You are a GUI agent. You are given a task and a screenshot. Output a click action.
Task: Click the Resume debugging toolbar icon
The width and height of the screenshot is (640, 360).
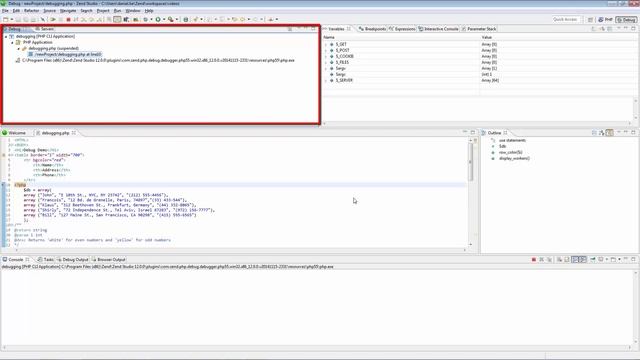[x=53, y=19]
